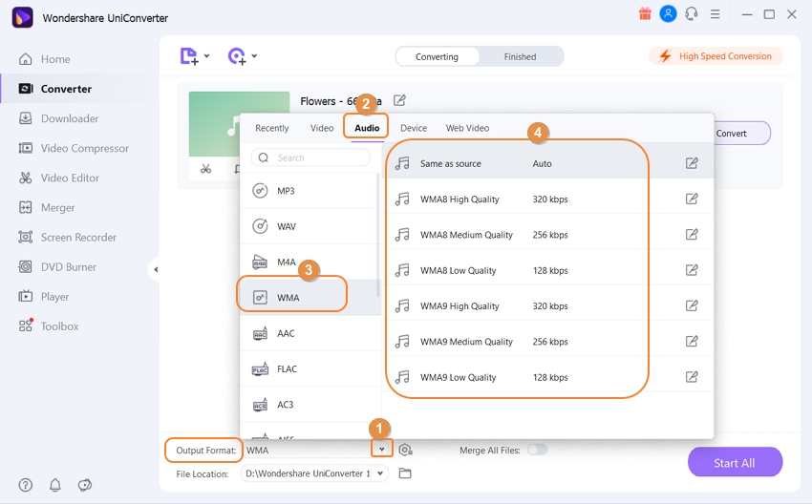Screen dimensions: 812x504
Task: Select WMA9 High Quality 320 kbps
Action: pos(549,306)
